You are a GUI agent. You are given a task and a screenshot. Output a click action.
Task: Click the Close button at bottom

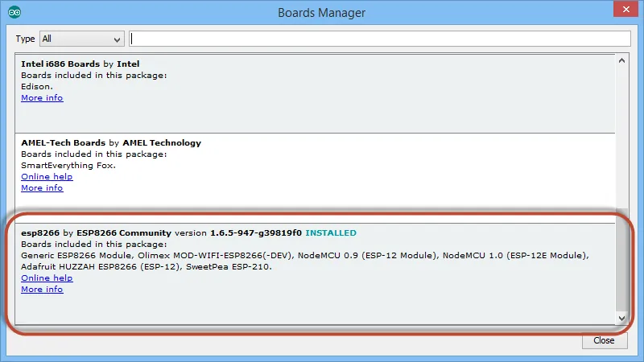[605, 340]
